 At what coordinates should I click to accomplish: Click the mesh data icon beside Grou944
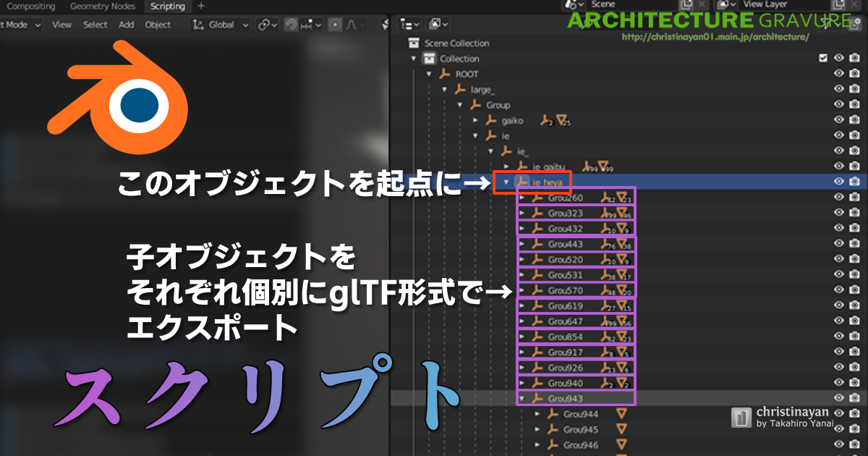621,414
